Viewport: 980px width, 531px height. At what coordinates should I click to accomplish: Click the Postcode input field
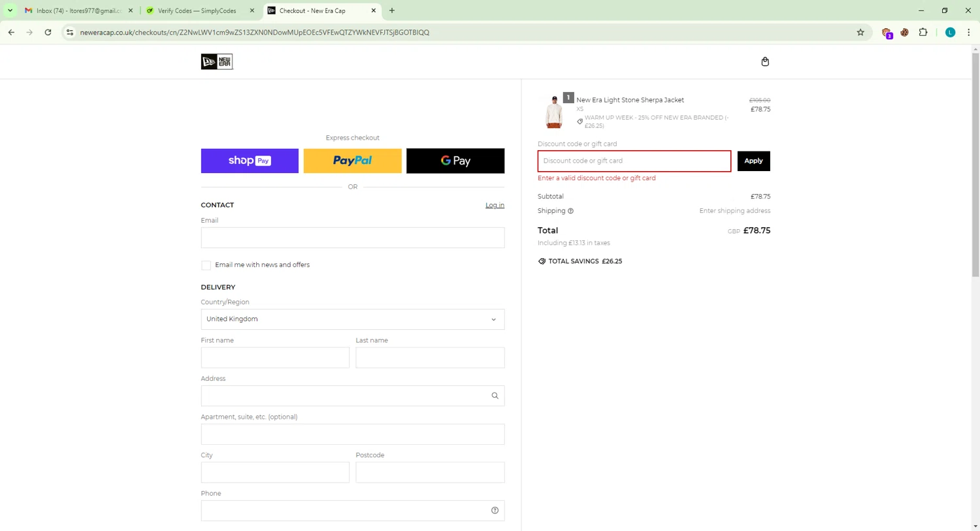pyautogui.click(x=430, y=472)
